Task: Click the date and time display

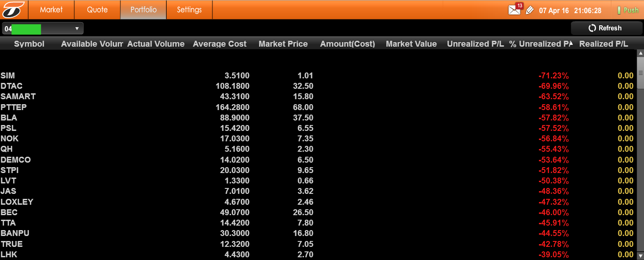Action: tap(570, 10)
